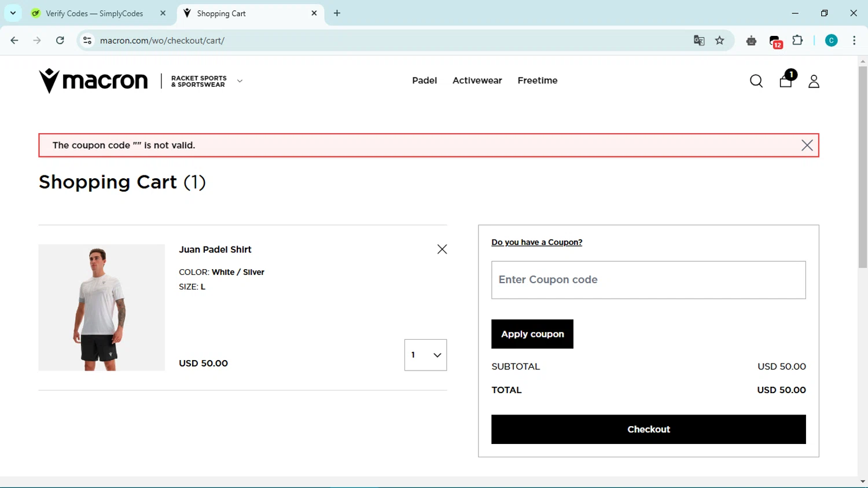868x488 pixels.
Task: Click the scrollbar down arrow
Action: [x=863, y=481]
